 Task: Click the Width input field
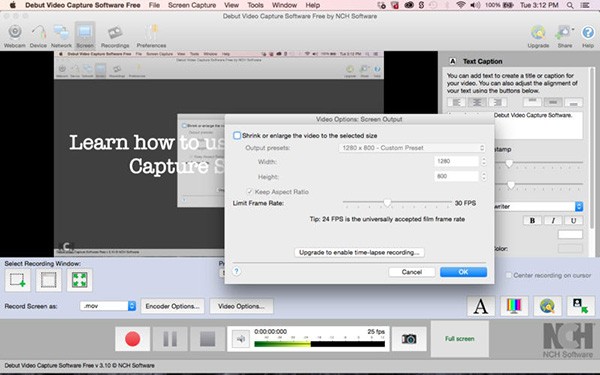[x=457, y=161]
